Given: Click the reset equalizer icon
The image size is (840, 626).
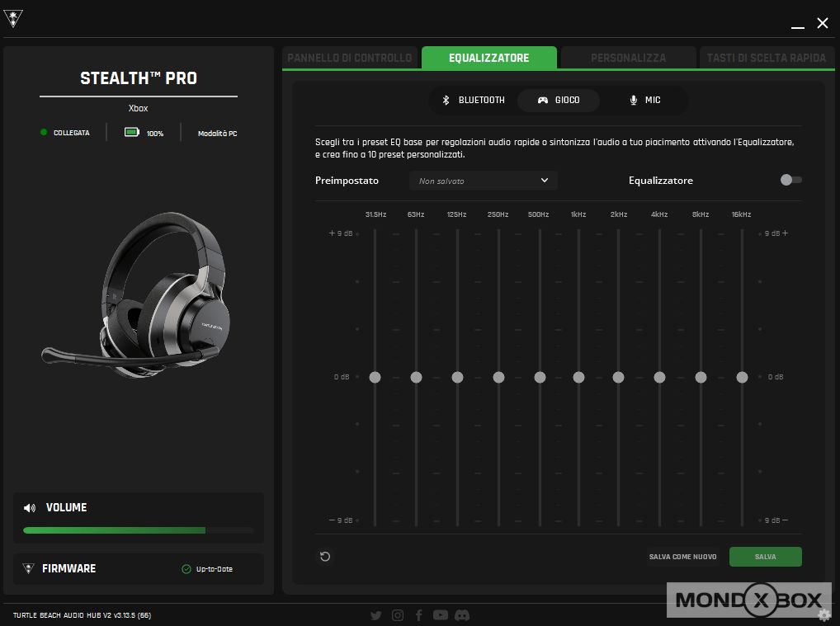Looking at the screenshot, I should click(x=325, y=557).
